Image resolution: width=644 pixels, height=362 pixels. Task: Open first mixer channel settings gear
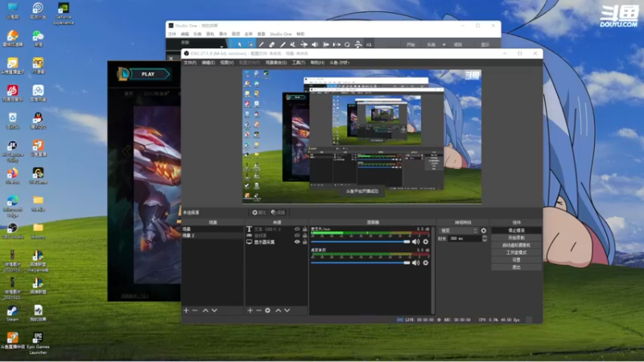click(426, 242)
